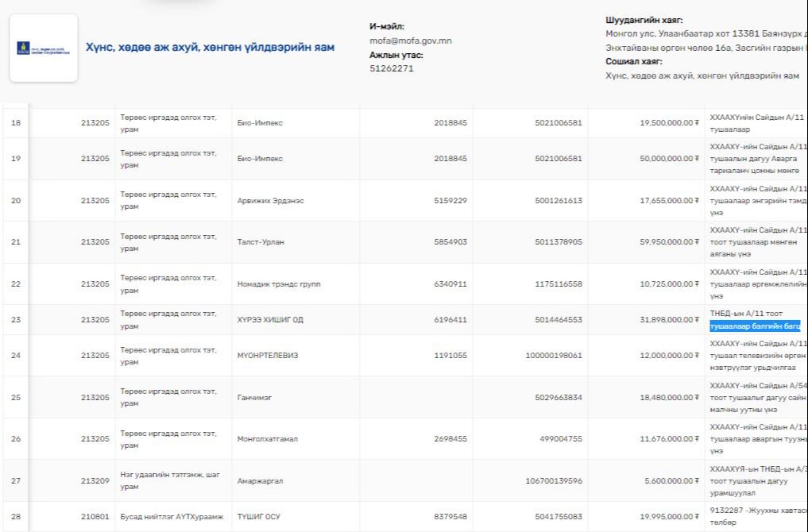Click the ХҮРЭЭ ХИШИГ ОД row name
Viewport: 808px width, 532px height.
click(x=270, y=320)
